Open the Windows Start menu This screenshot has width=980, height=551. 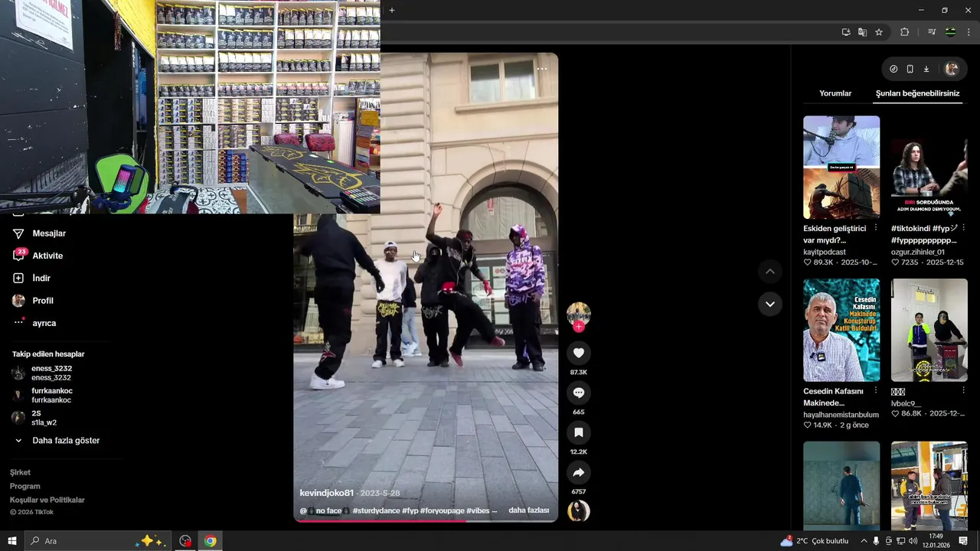tap(11, 541)
